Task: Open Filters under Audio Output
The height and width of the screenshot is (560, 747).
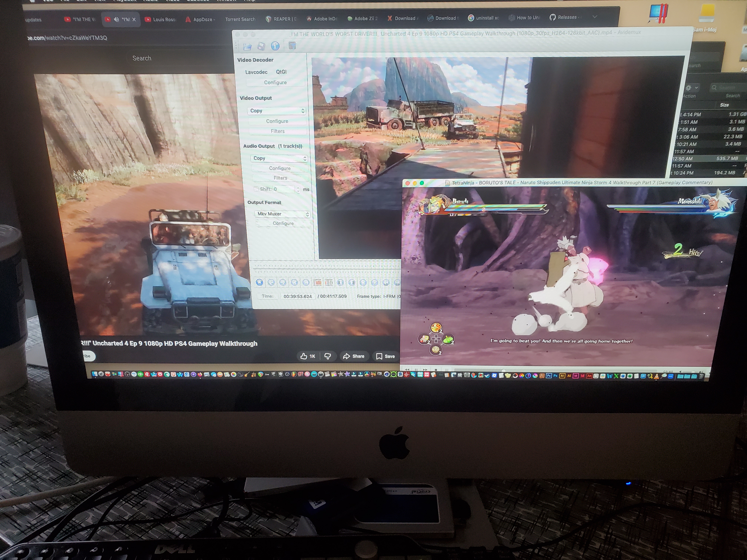Action: tap(280, 178)
